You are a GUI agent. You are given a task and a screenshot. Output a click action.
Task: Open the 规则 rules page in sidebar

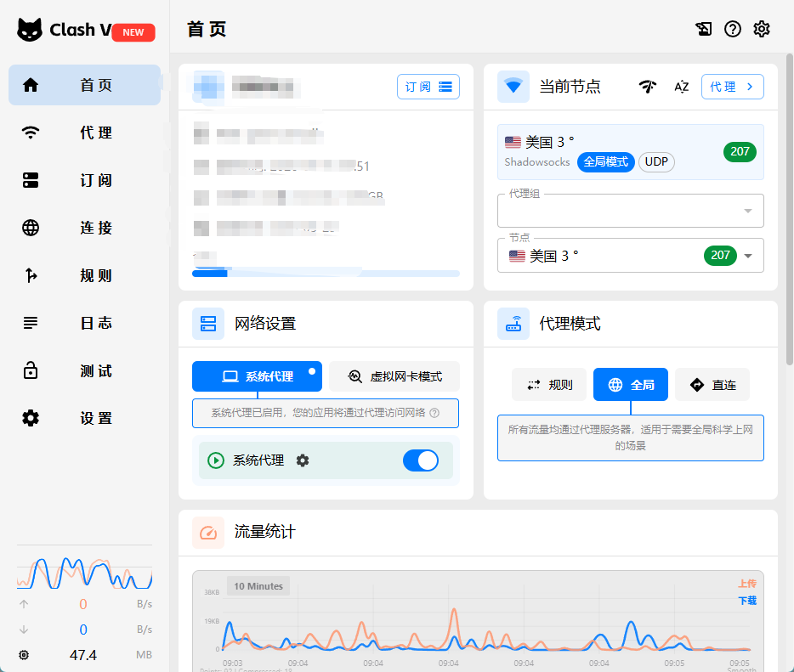coord(84,275)
